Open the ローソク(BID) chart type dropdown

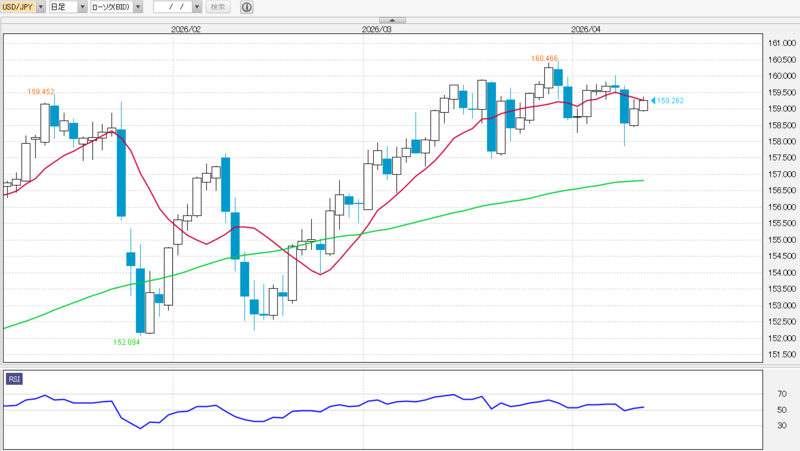point(138,7)
